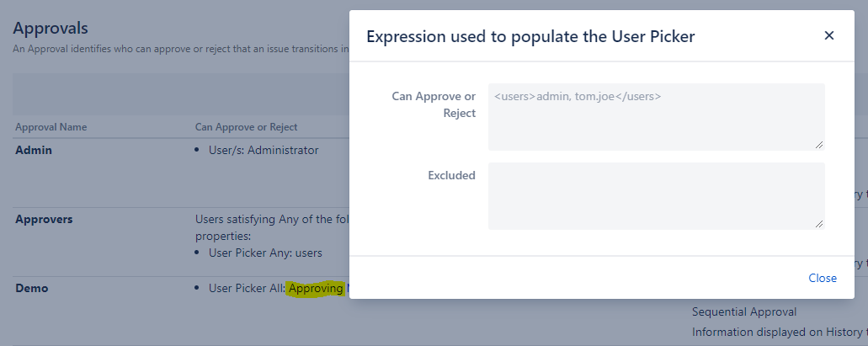Image resolution: width=868 pixels, height=346 pixels.
Task: Click the Approval Name column header
Action: pos(51,127)
